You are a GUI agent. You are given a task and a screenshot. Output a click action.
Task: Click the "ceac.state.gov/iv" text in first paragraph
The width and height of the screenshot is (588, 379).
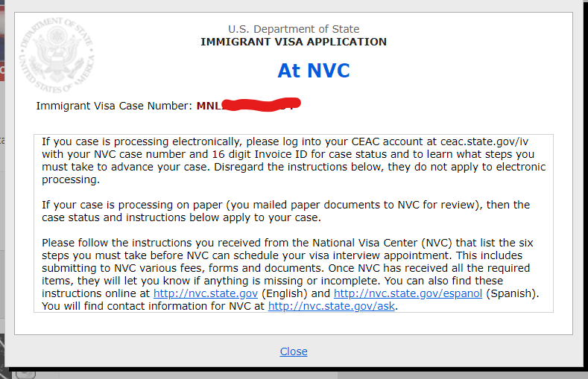coord(484,141)
